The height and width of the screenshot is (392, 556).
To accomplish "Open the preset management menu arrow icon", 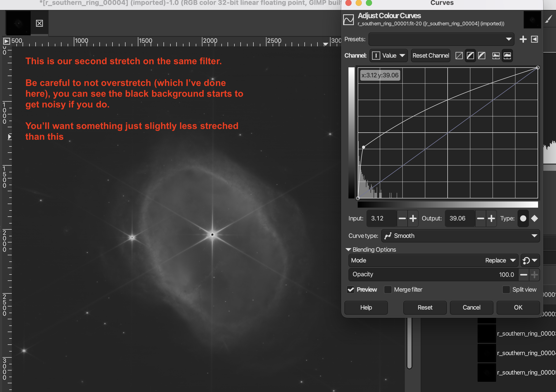I will pyautogui.click(x=534, y=39).
